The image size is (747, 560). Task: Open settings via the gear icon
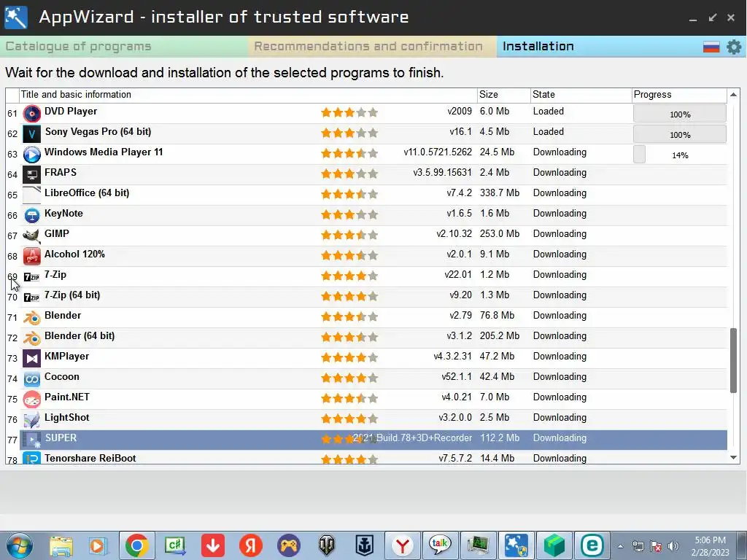point(734,47)
